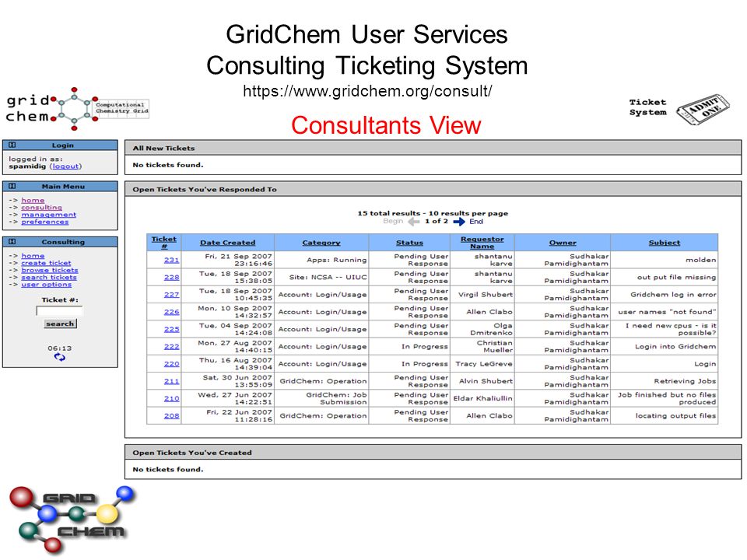Open ticket 220
Image resolution: width=747 pixels, height=560 pixels.
pos(171,364)
